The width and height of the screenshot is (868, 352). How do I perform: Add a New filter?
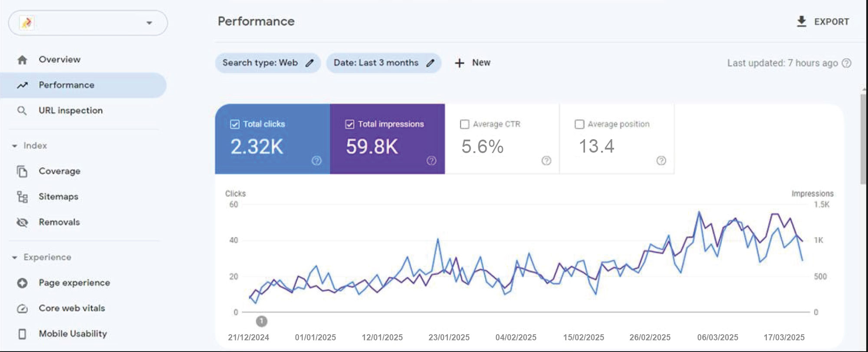pos(473,63)
